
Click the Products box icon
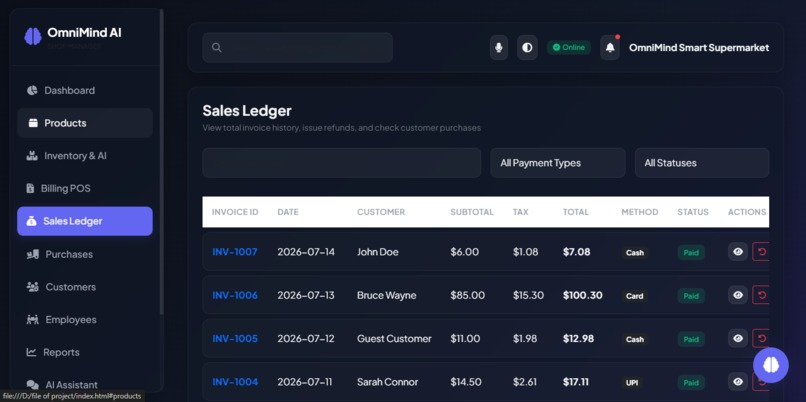(33, 123)
